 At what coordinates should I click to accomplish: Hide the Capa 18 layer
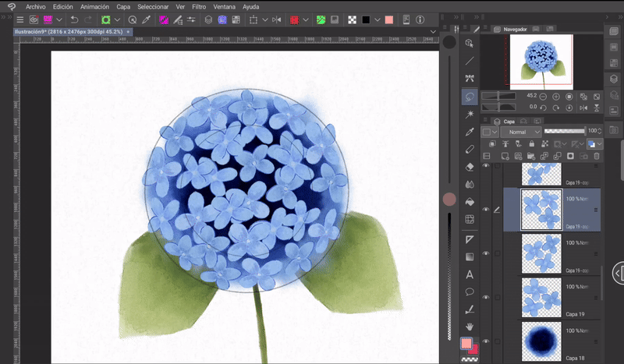[x=486, y=341]
